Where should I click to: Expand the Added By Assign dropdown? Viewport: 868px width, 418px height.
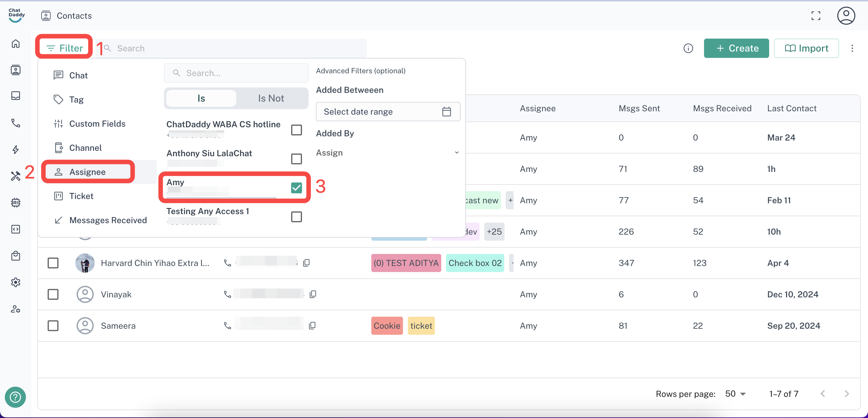[x=388, y=153]
